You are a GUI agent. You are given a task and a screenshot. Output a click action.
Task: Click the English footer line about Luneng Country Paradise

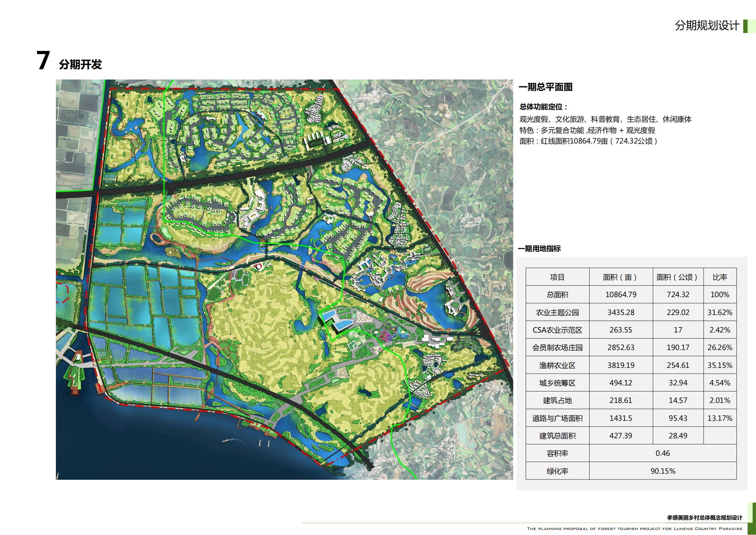[x=634, y=529]
